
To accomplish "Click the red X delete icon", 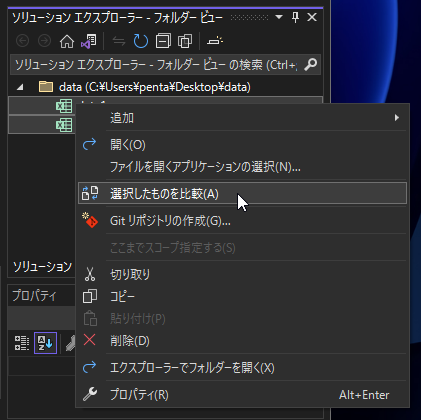I will point(89,340).
